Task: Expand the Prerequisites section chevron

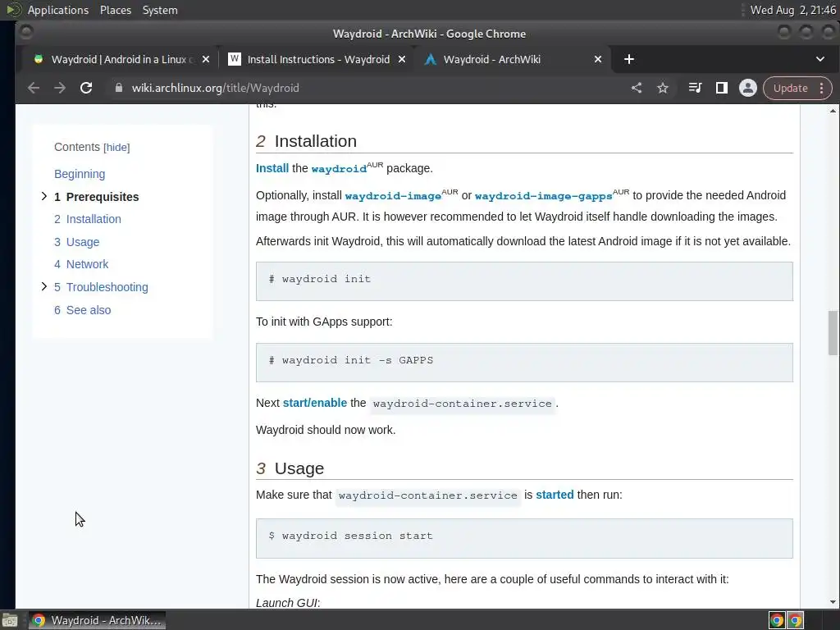Action: pyautogui.click(x=44, y=197)
